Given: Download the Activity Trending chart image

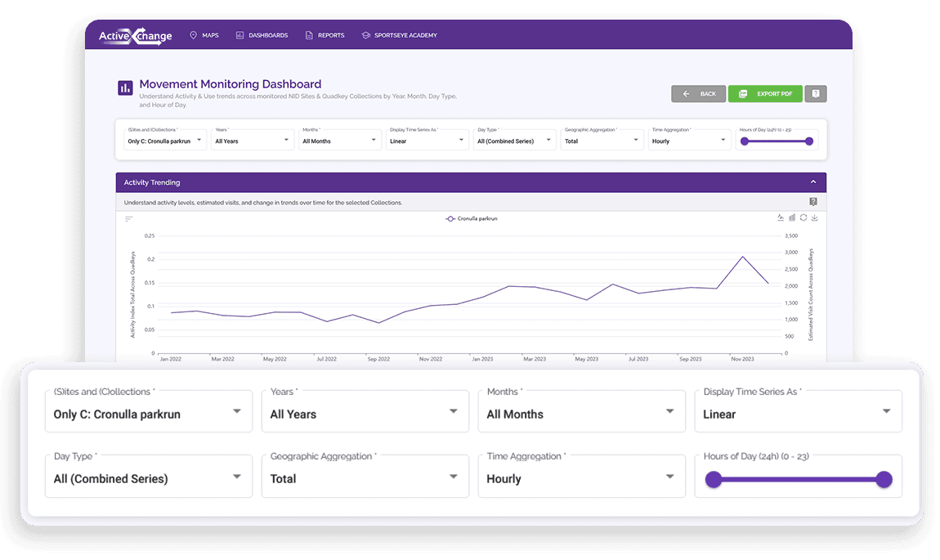Looking at the screenshot, I should (x=815, y=217).
